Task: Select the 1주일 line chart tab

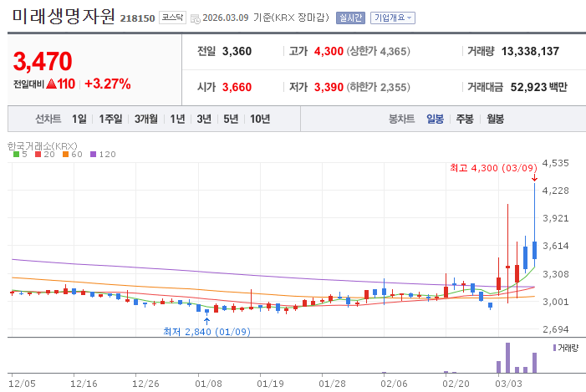Action: tap(110, 119)
